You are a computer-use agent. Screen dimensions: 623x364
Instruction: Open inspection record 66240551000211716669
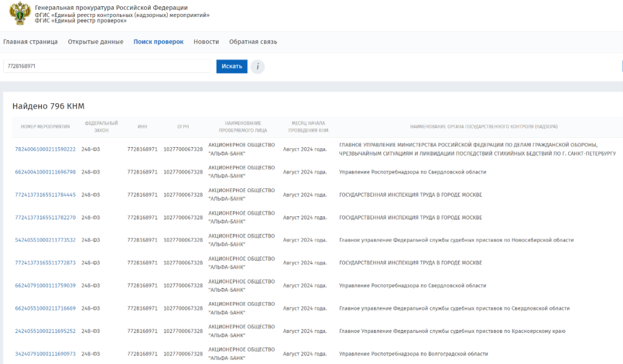[x=45, y=309]
